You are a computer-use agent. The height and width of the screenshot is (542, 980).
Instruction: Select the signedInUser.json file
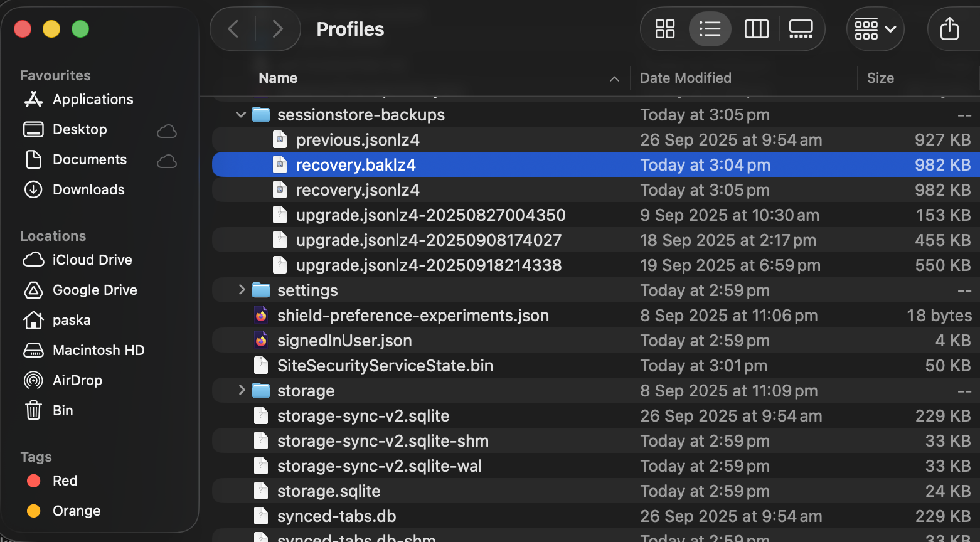(x=344, y=341)
